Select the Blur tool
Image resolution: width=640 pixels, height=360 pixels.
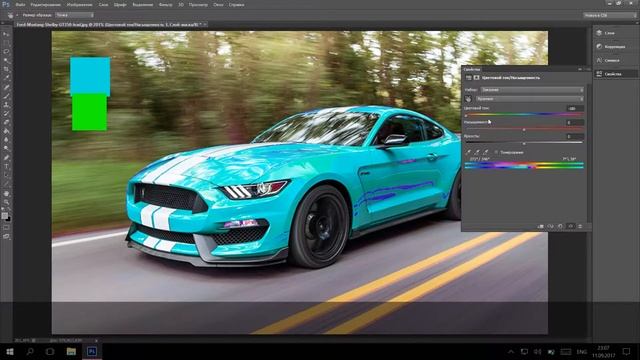click(x=6, y=140)
